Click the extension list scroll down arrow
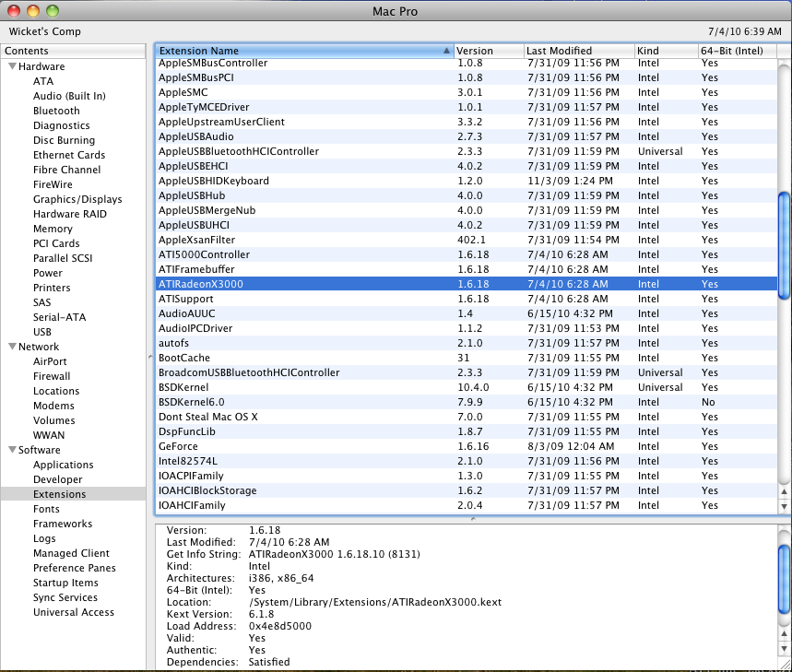Viewport: 792px width, 672px height. (x=784, y=506)
